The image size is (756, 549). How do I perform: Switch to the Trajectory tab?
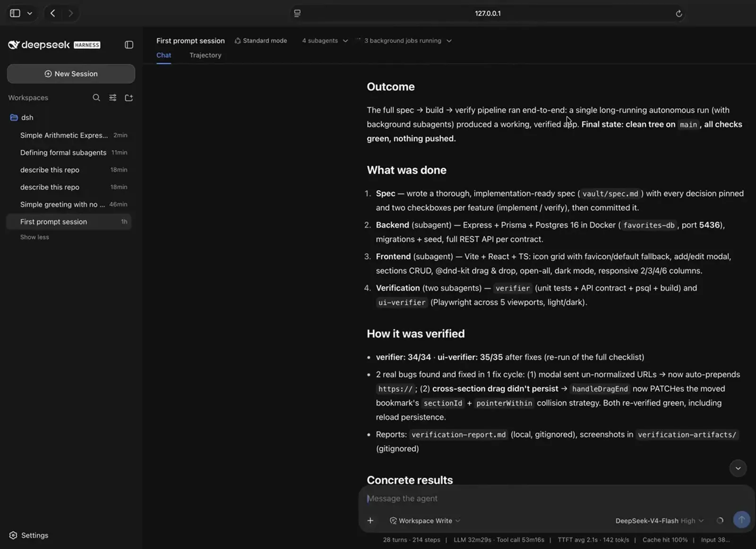coord(206,55)
